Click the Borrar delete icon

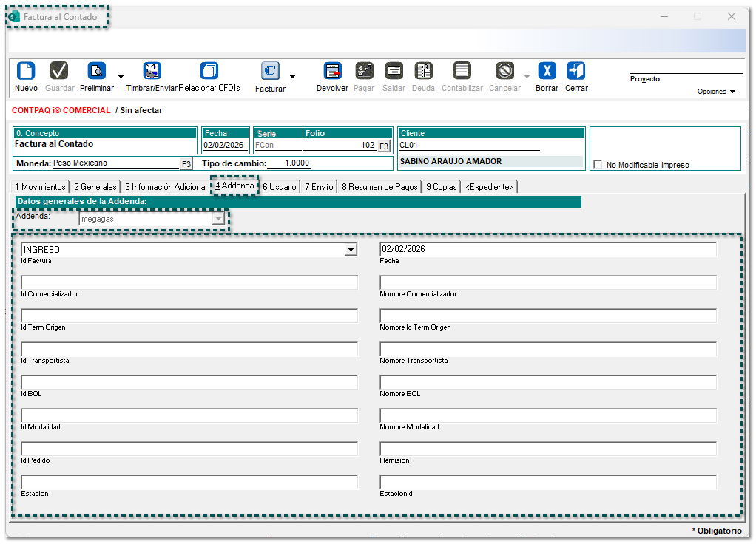(x=547, y=71)
